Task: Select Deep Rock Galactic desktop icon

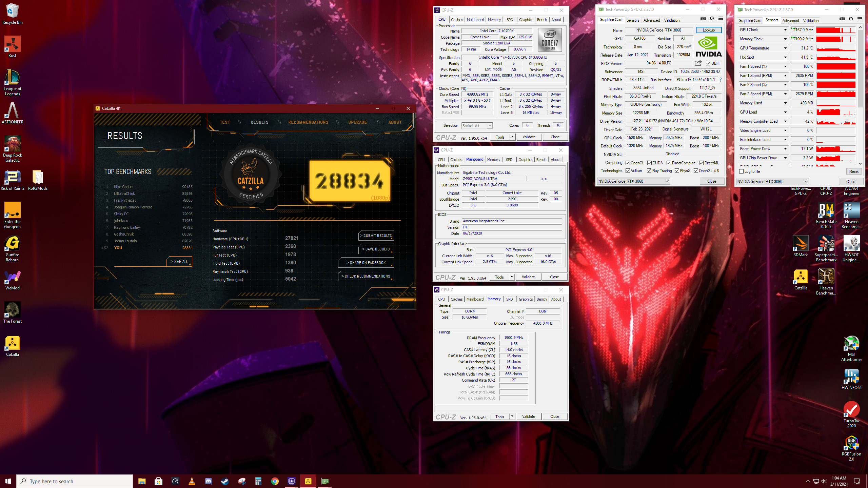Action: coord(13,149)
